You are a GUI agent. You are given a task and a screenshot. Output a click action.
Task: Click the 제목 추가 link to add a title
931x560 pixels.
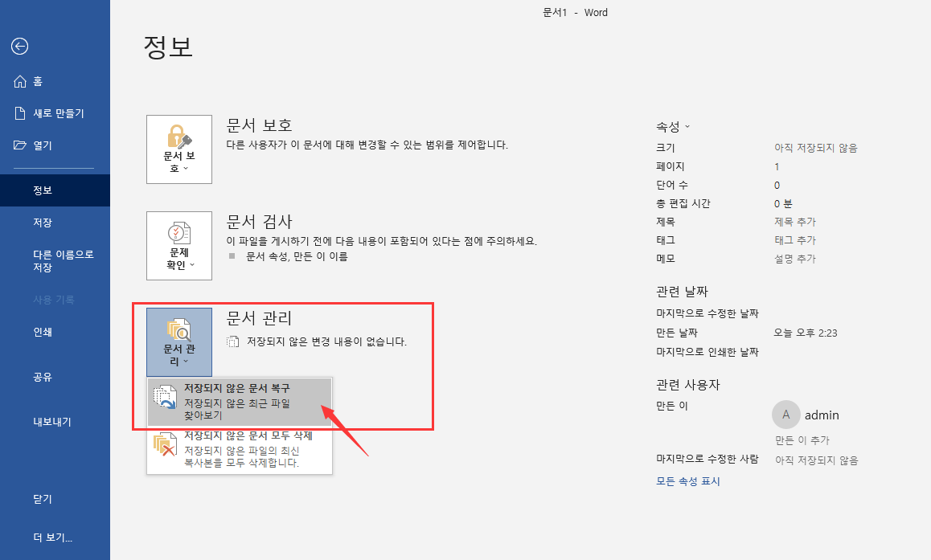click(x=794, y=221)
